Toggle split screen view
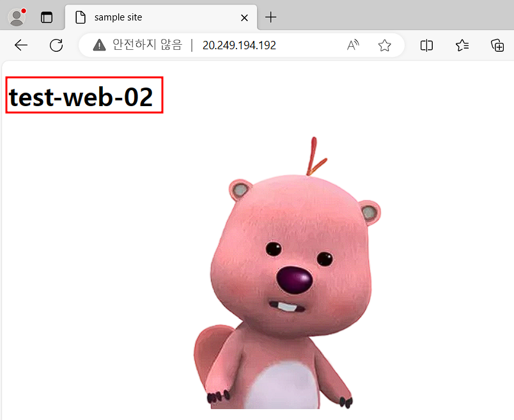The height and width of the screenshot is (420, 514). pyautogui.click(x=426, y=45)
